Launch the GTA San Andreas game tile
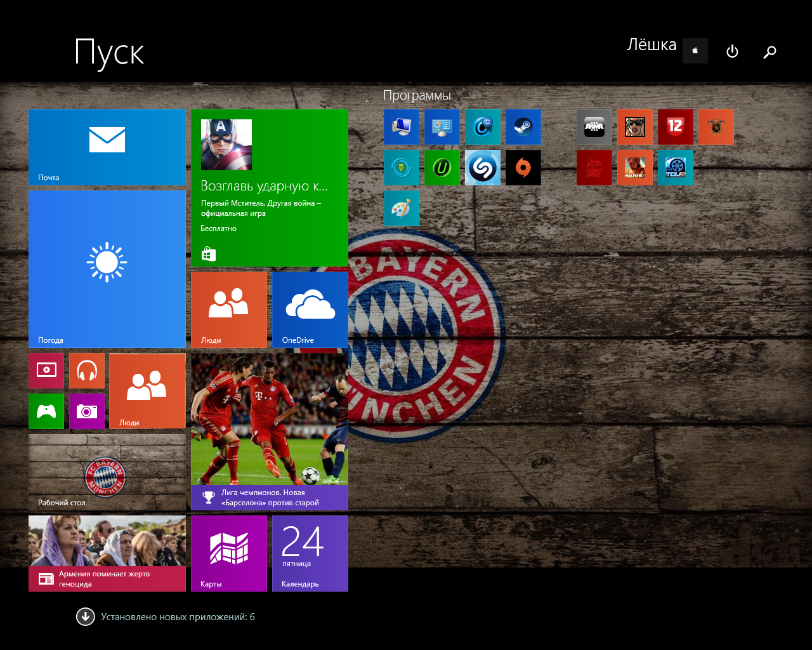812x650 pixels. (635, 127)
